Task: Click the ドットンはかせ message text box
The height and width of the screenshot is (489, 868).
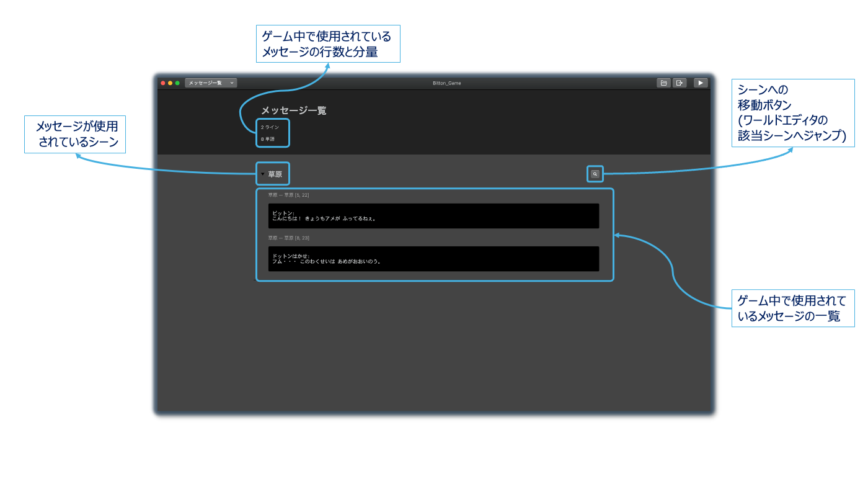Action: [x=433, y=259]
